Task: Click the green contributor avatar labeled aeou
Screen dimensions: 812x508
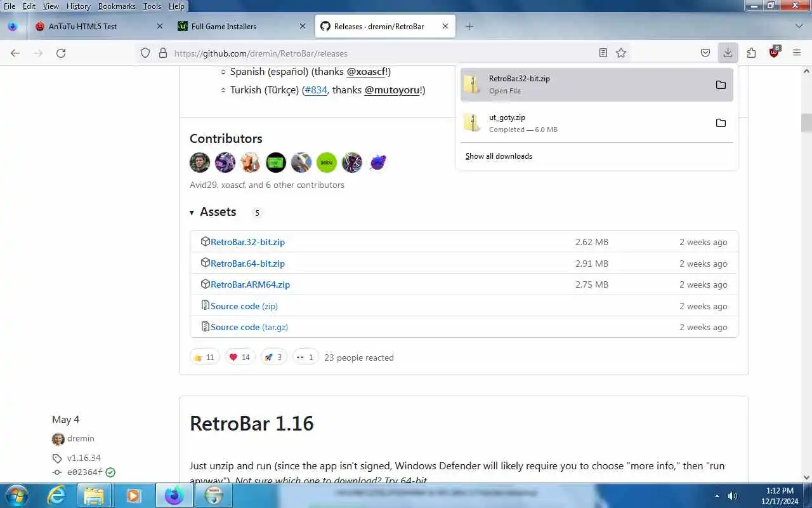Action: [327, 163]
